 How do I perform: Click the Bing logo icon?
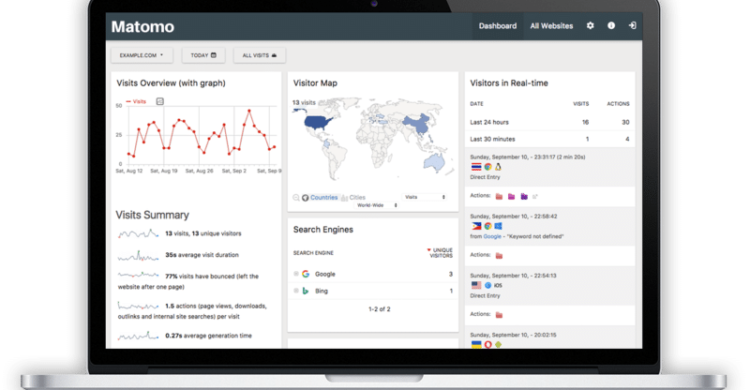(x=306, y=291)
